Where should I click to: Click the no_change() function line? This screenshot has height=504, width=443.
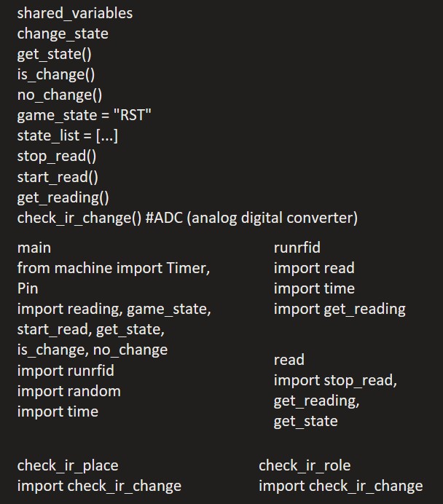[60, 95]
